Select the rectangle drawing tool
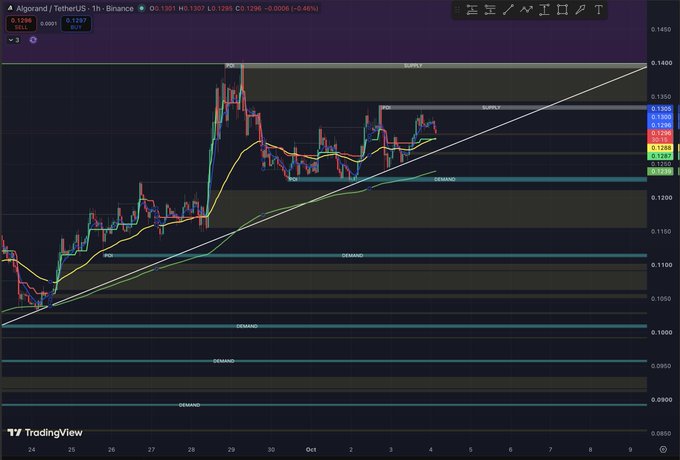Screen dimensions: 680x460 562,10
